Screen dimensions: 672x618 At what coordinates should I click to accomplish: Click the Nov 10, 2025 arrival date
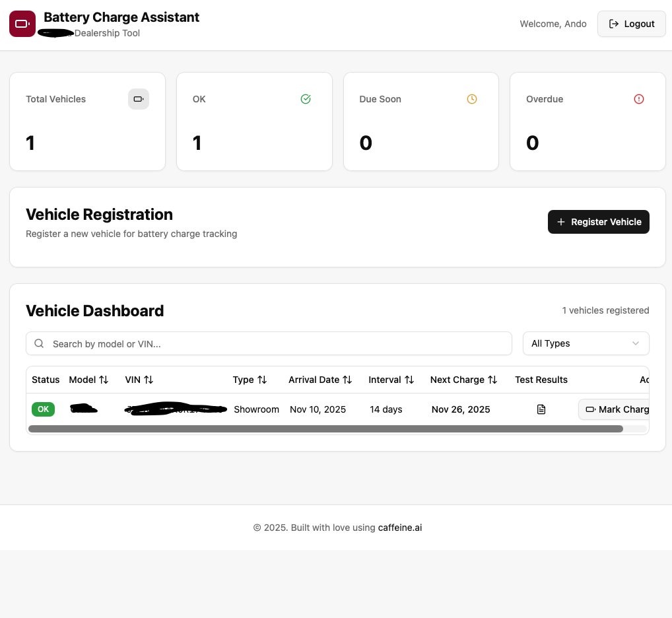pyautogui.click(x=318, y=409)
